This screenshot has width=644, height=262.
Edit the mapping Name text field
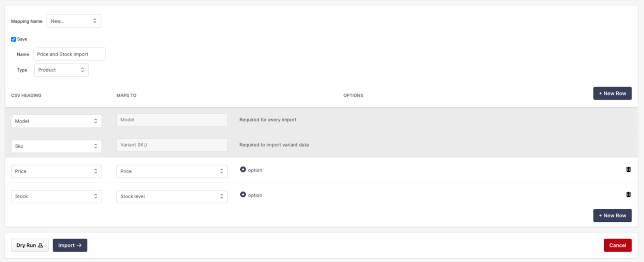coord(69,54)
